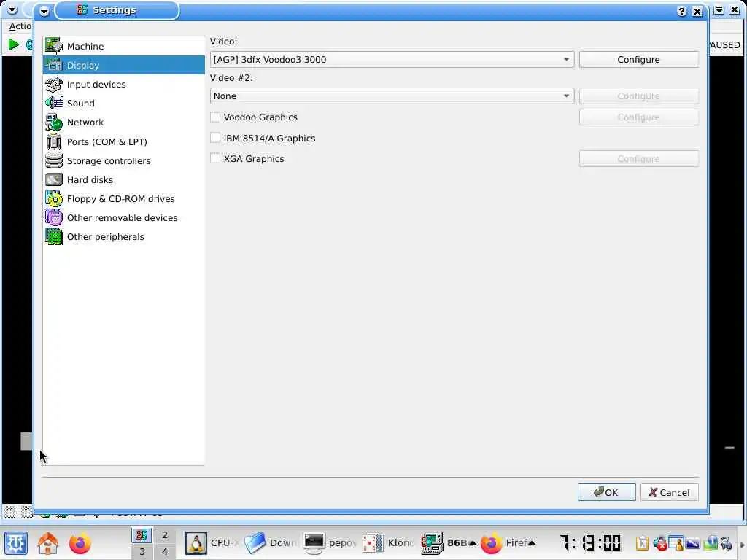The height and width of the screenshot is (560, 747).
Task: Switch to virtual desktop 1
Action: tap(142, 534)
